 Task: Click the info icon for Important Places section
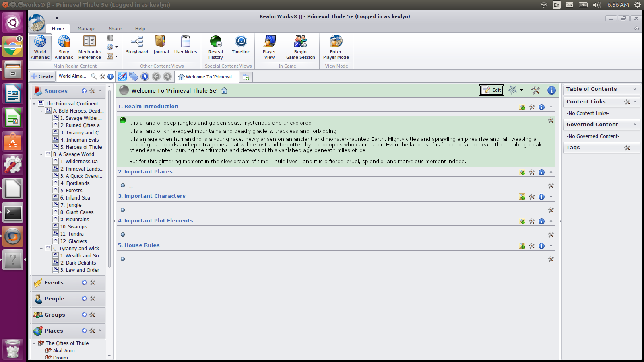point(541,173)
